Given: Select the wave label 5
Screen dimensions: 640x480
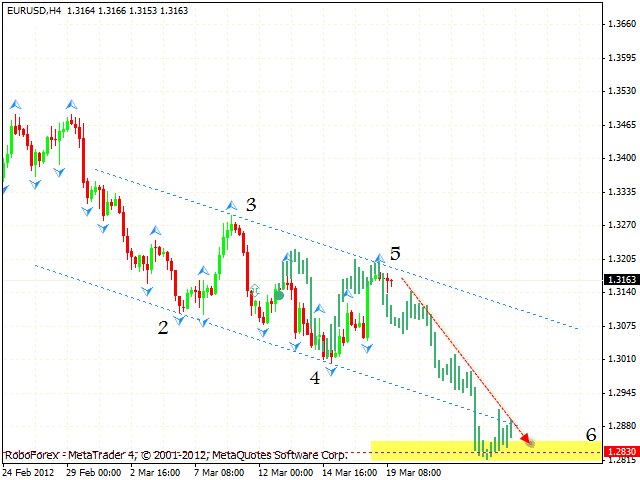Looking at the screenshot, I should click(x=396, y=253).
